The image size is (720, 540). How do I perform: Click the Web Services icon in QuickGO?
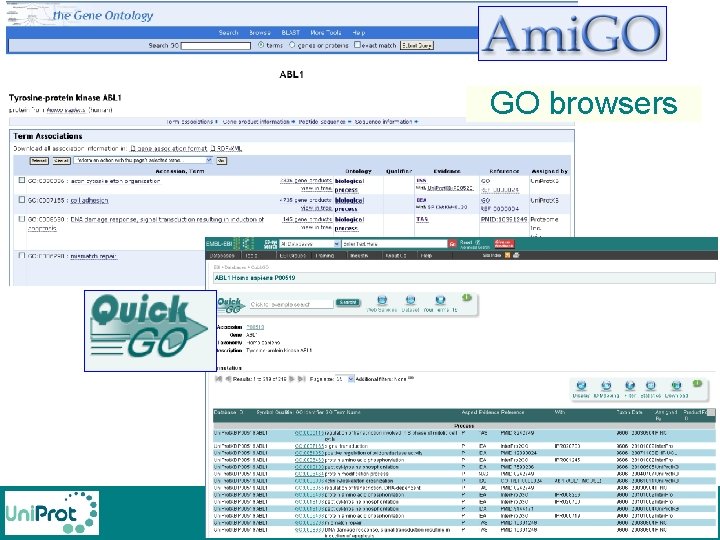coord(382,301)
